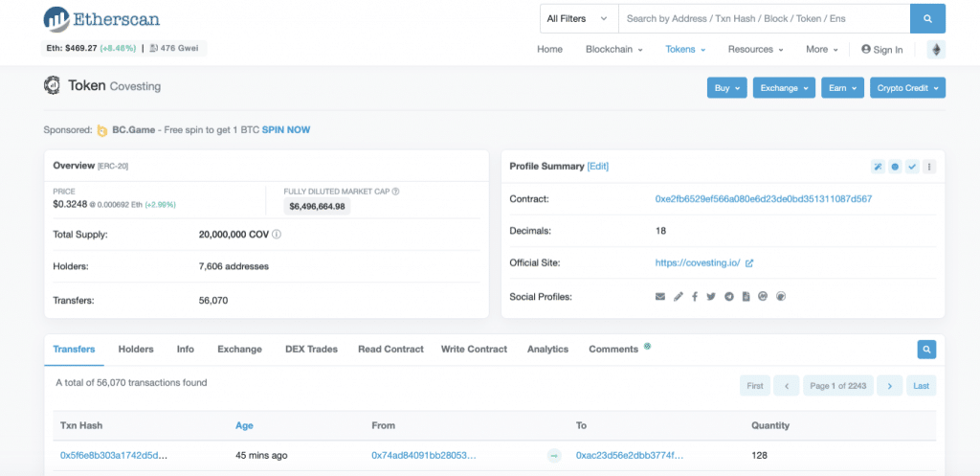Switch to the Read Contract tab
980x476 pixels.
pos(390,349)
